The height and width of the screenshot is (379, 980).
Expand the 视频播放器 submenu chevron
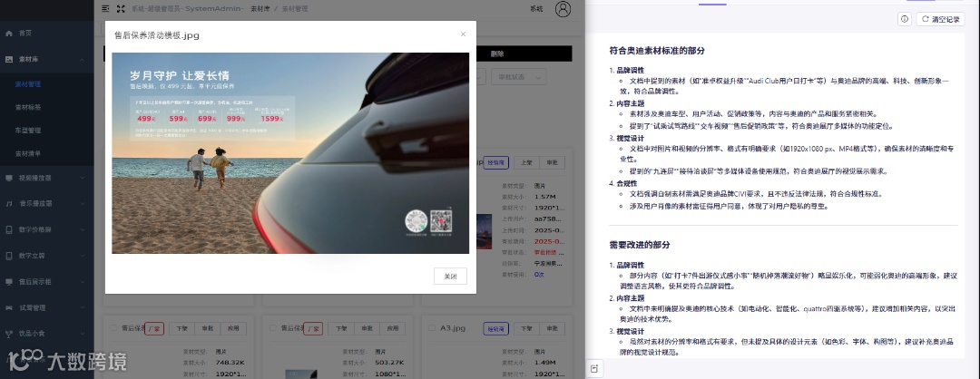(x=83, y=178)
